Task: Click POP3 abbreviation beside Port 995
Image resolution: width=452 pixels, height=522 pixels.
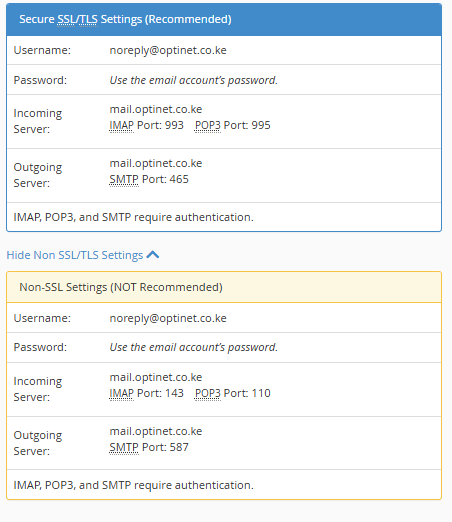Action: point(208,125)
